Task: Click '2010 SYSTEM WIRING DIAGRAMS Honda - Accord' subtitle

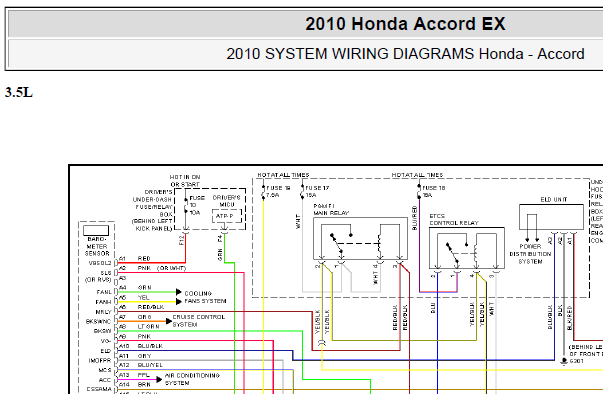Action: tap(405, 54)
